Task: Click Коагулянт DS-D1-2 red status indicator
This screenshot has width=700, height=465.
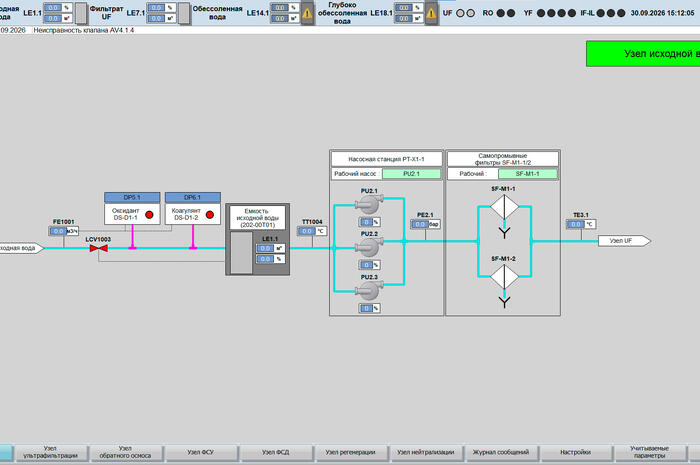Action: point(210,215)
